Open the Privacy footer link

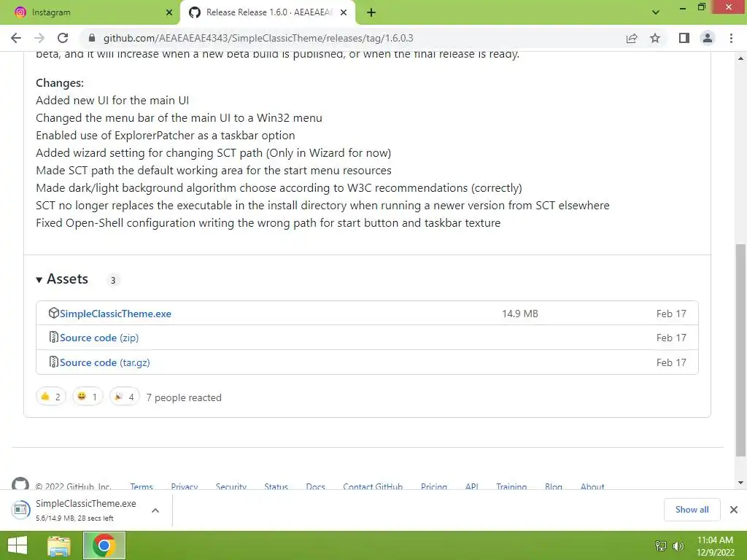pos(185,486)
